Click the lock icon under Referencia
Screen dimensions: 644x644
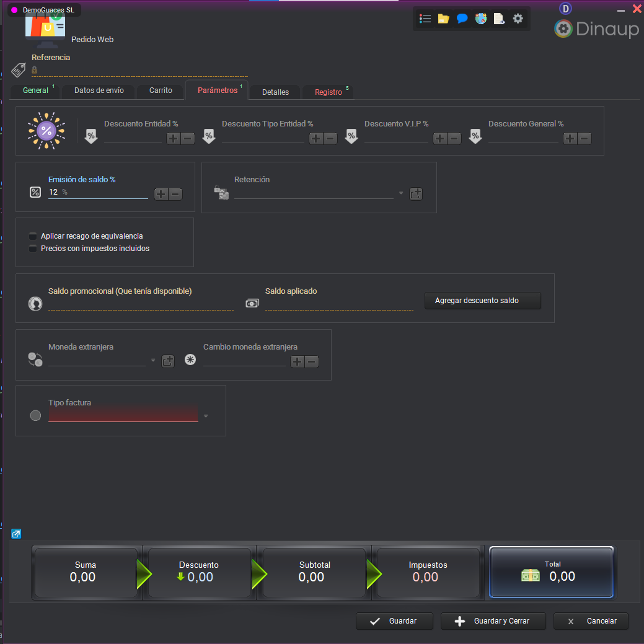click(x=34, y=70)
